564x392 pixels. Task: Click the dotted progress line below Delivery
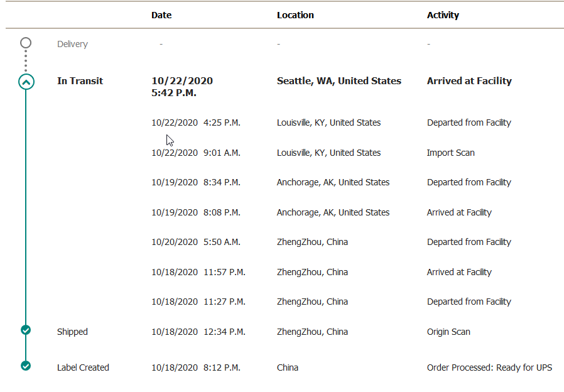(26, 60)
